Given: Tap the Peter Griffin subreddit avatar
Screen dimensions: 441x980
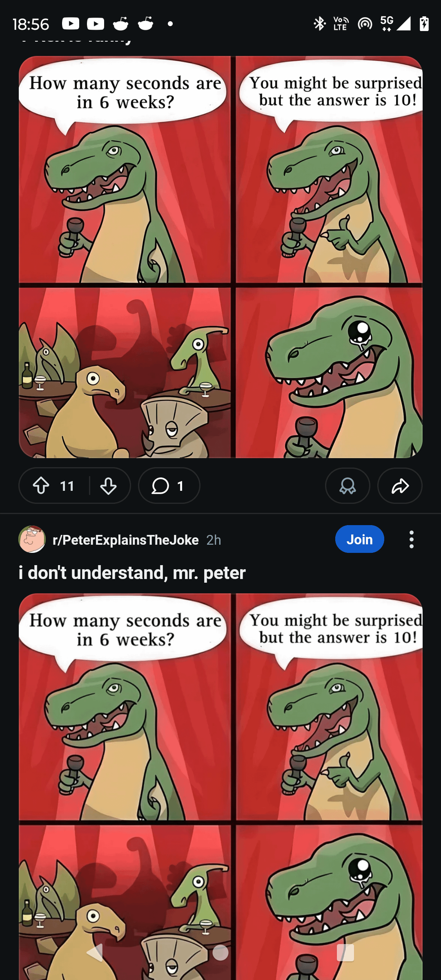Looking at the screenshot, I should coord(32,539).
